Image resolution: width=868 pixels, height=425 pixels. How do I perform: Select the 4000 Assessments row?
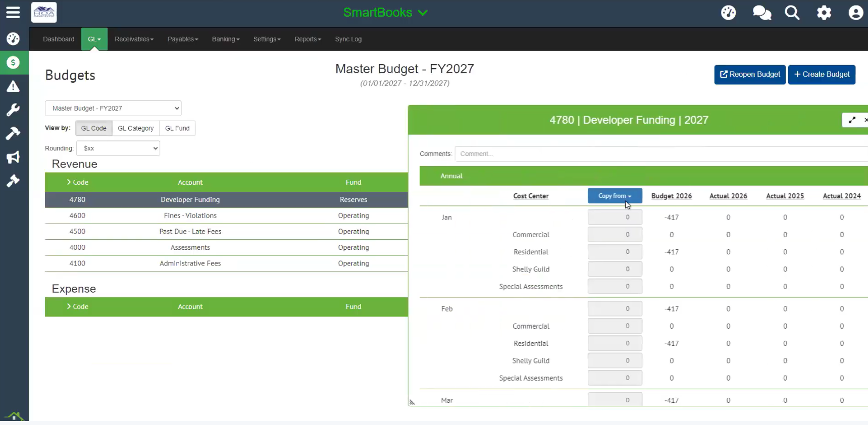(x=226, y=247)
